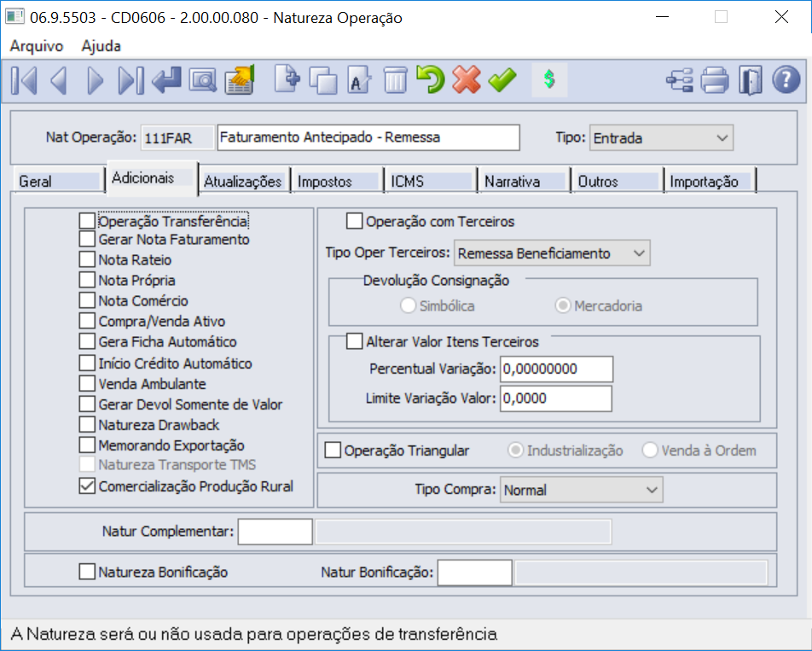Click the Percentual Variação field
This screenshot has width=812, height=651.
(x=556, y=369)
